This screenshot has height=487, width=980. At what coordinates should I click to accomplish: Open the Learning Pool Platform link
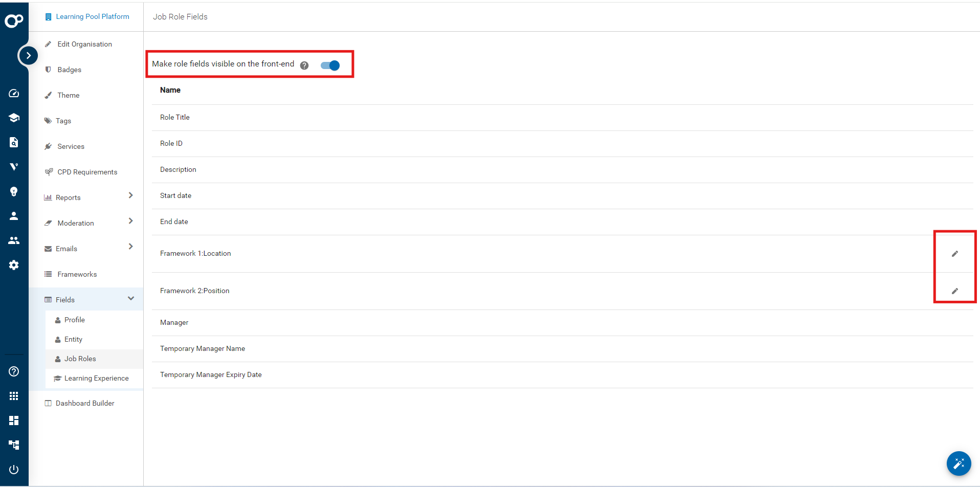click(x=92, y=17)
